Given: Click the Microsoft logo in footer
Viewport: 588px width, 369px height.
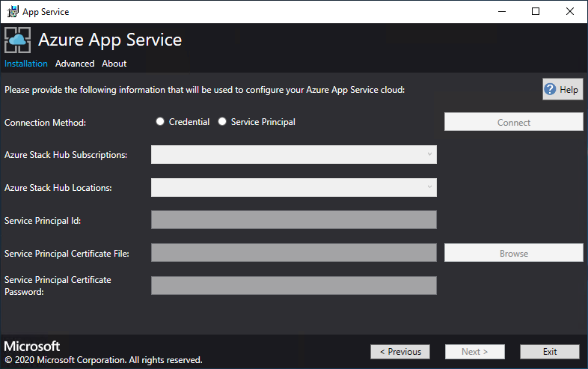Looking at the screenshot, I should pyautogui.click(x=32, y=347).
